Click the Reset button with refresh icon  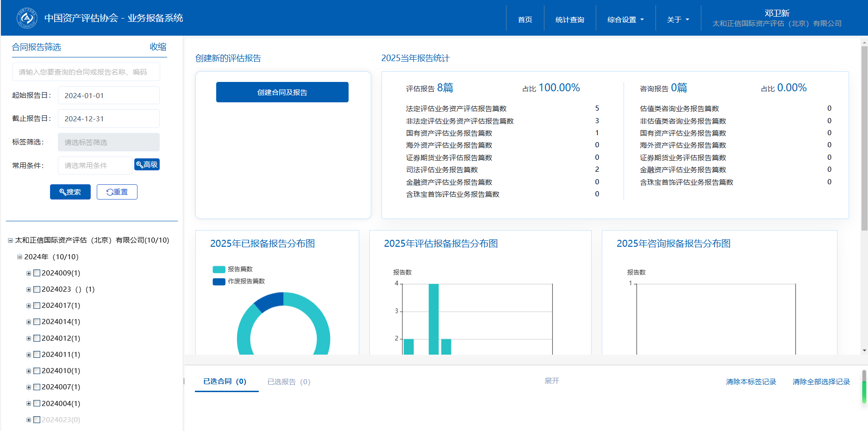[117, 192]
